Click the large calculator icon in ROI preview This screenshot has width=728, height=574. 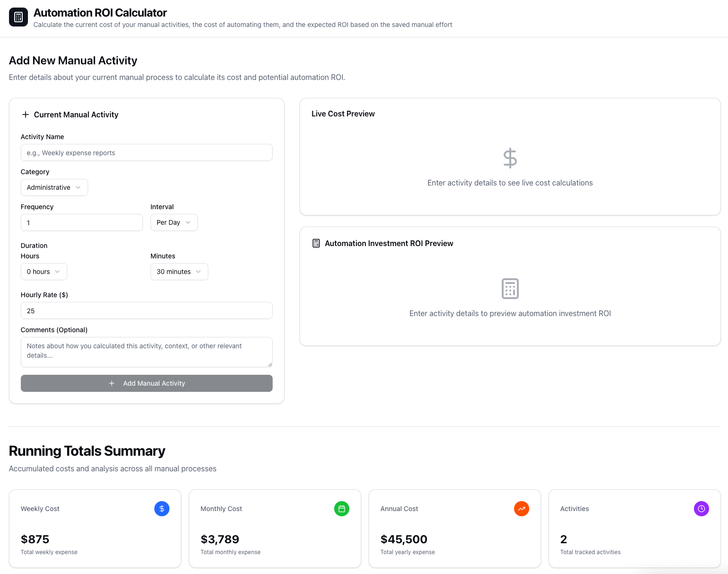(x=510, y=289)
